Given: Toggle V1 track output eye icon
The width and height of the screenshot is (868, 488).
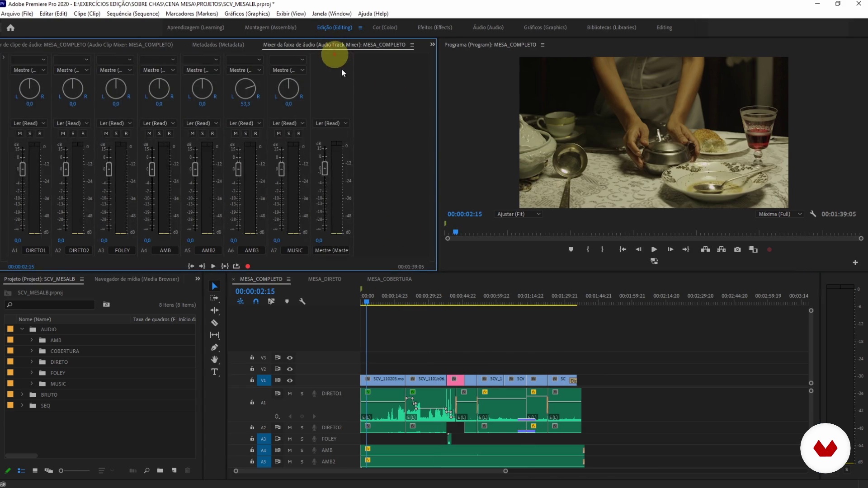Looking at the screenshot, I should (290, 380).
